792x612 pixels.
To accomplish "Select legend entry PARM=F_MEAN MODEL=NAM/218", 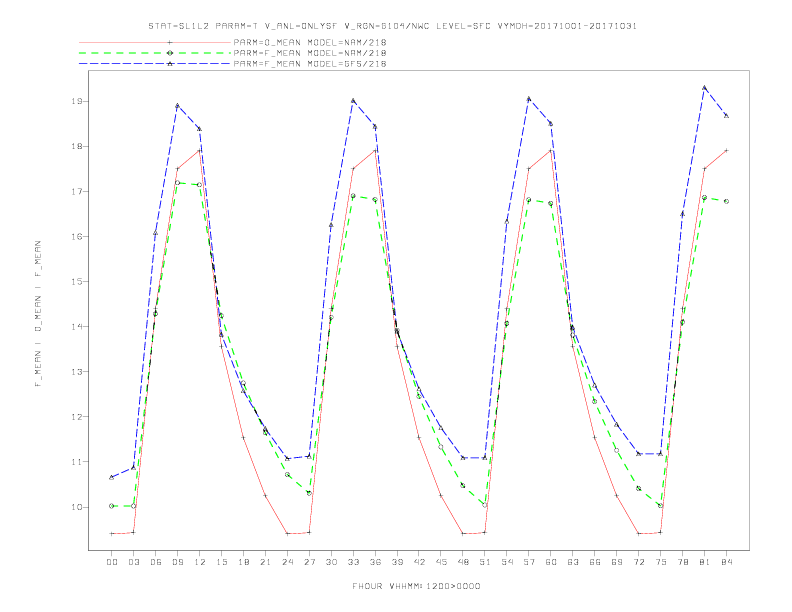I will tap(310, 53).
